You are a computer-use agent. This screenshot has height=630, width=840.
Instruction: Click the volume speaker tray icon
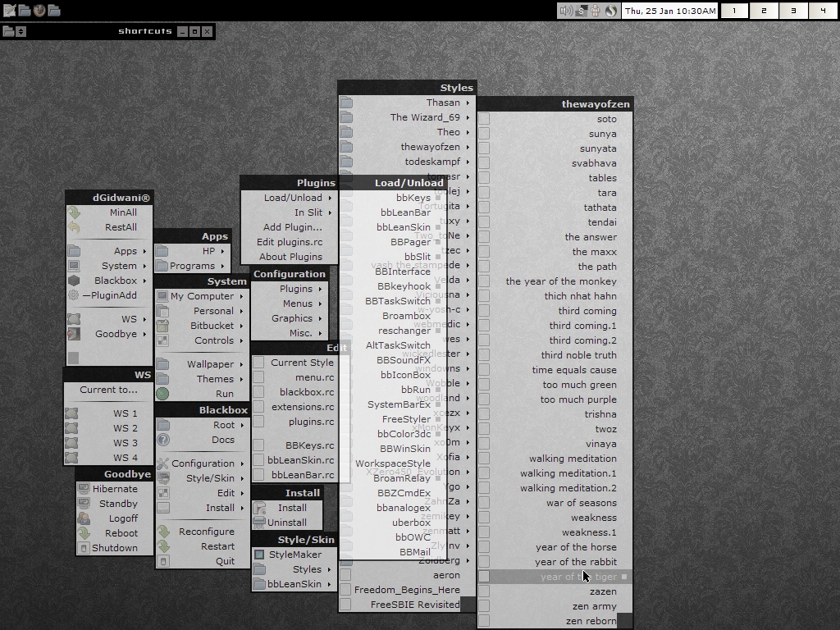565,11
